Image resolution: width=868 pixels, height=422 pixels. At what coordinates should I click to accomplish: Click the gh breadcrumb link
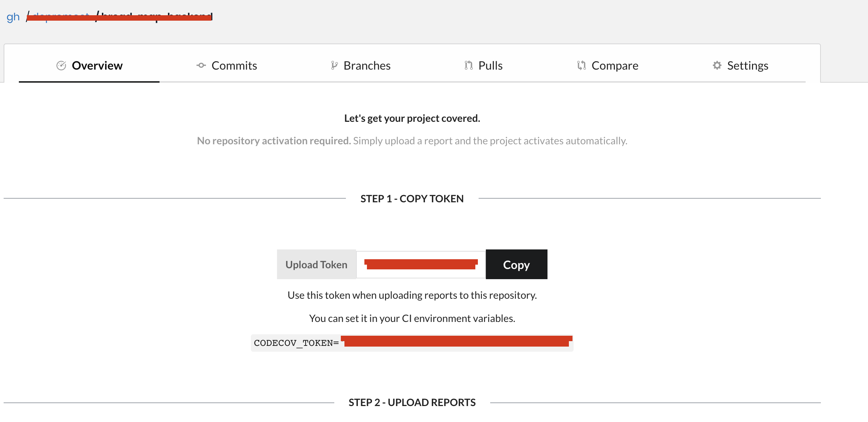tap(13, 17)
